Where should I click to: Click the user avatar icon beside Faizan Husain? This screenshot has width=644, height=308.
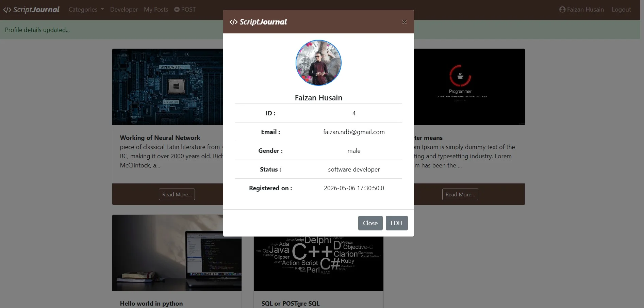pyautogui.click(x=562, y=10)
